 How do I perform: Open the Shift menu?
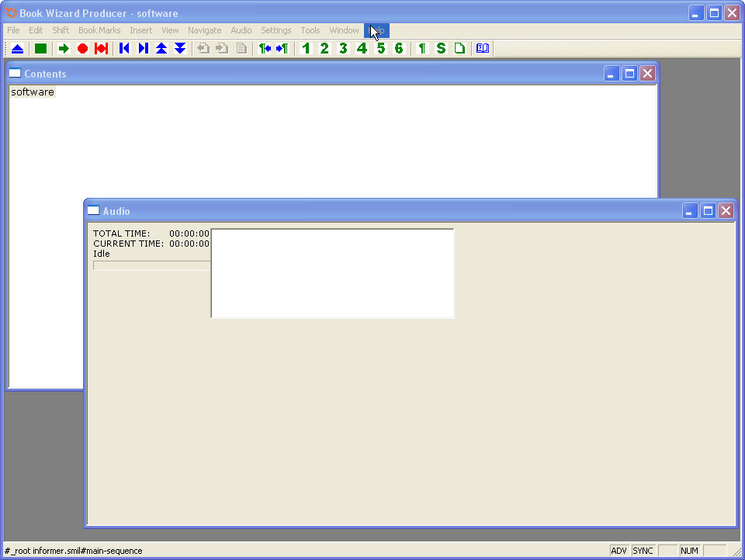pyautogui.click(x=61, y=30)
